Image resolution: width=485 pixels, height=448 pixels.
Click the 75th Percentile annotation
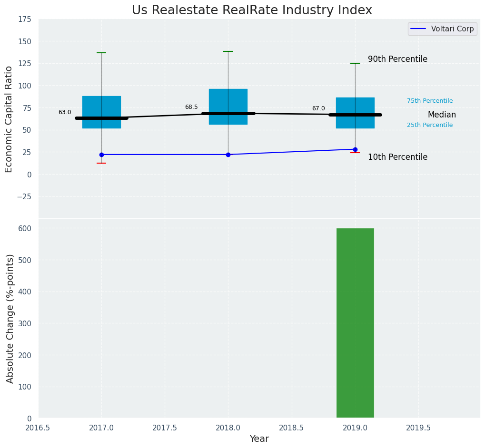pos(430,101)
